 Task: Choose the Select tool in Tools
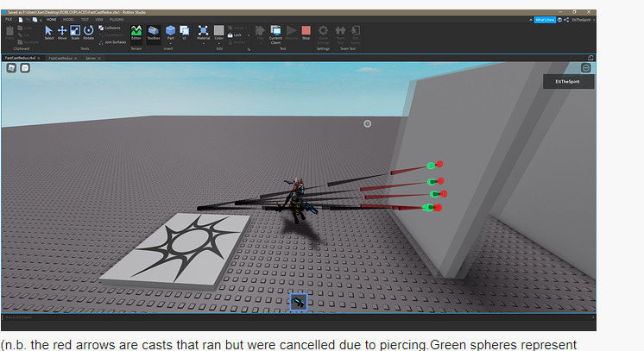click(49, 33)
